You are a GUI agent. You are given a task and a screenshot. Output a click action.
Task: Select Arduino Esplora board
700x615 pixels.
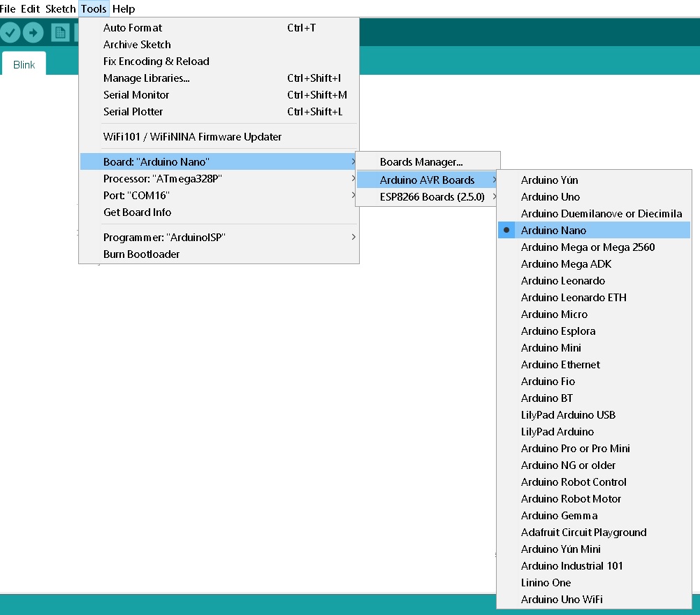(x=594, y=331)
